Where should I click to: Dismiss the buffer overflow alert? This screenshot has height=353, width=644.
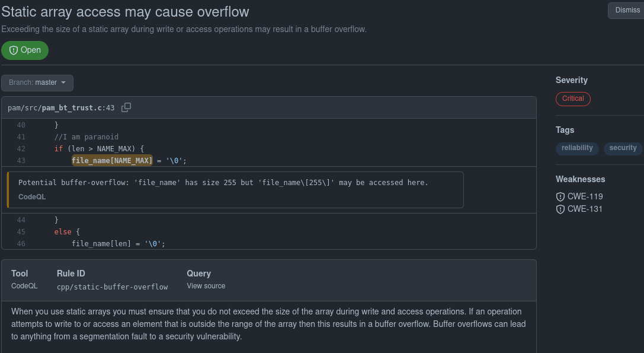628,10
